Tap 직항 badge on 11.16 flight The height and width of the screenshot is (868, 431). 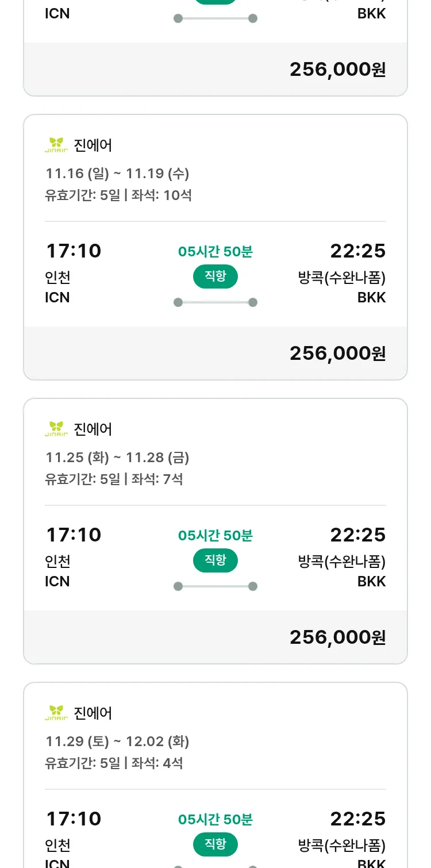pos(215,276)
